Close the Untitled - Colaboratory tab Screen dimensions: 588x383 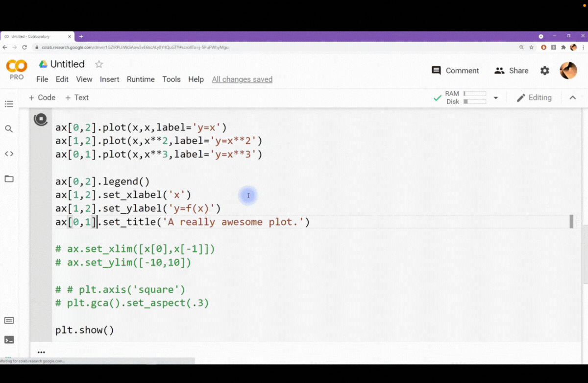tap(70, 36)
